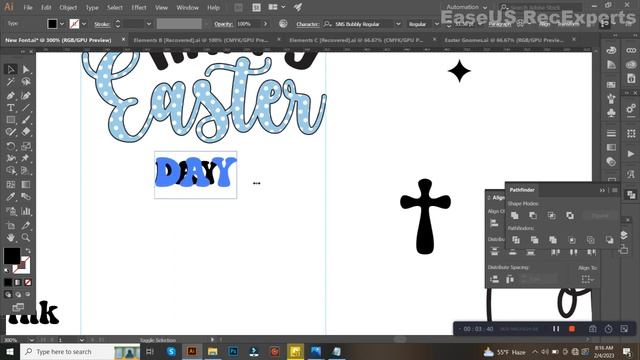Click Merge in Pathfinders row
The image size is (640, 360).
[553, 240]
